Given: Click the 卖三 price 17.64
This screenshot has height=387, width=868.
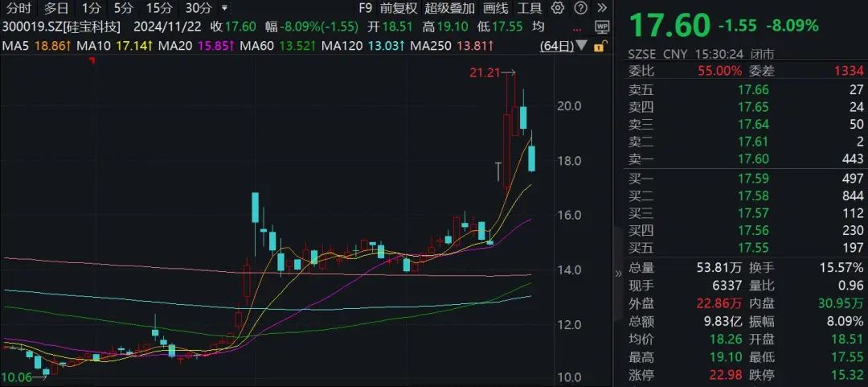Looking at the screenshot, I should (755, 124).
